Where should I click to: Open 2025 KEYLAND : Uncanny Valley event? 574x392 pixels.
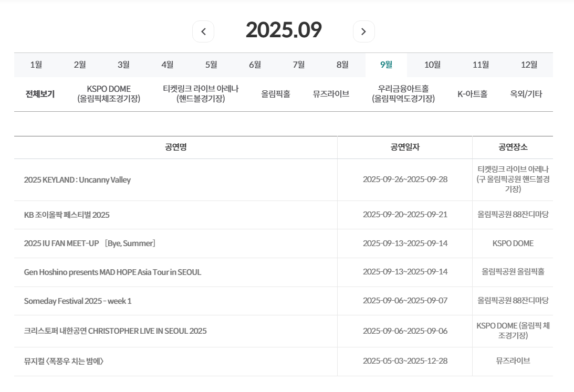coord(77,180)
